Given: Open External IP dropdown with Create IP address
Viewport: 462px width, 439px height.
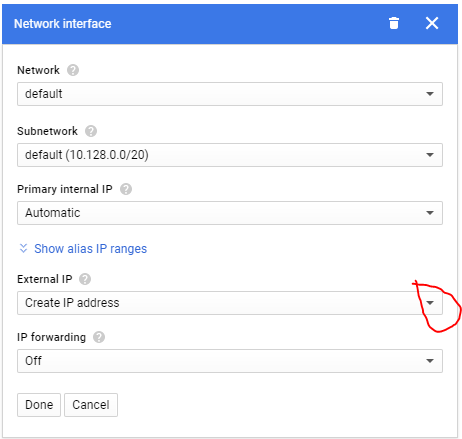Looking at the screenshot, I should tap(230, 303).
